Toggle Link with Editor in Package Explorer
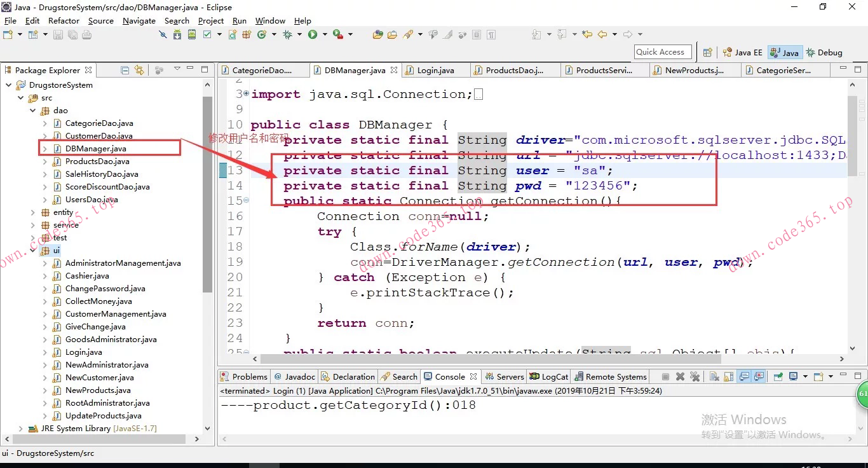This screenshot has height=468, width=868. pyautogui.click(x=139, y=70)
